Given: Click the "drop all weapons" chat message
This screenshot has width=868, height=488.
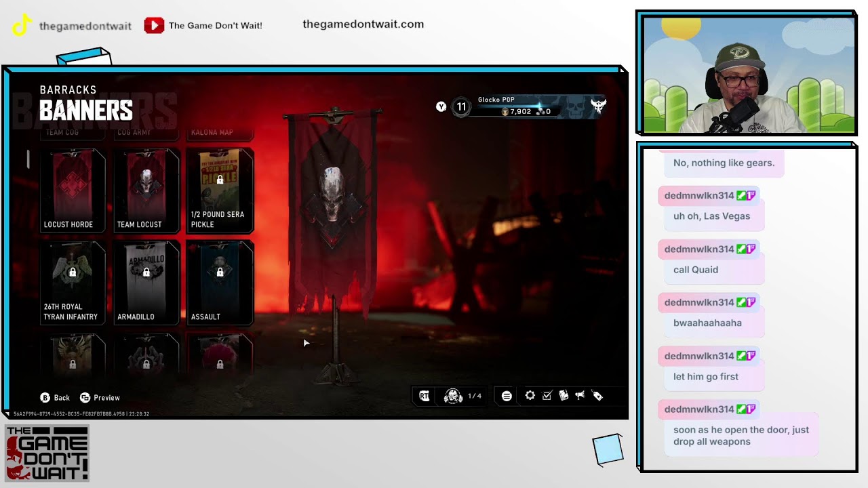Looking at the screenshot, I should pos(741,436).
